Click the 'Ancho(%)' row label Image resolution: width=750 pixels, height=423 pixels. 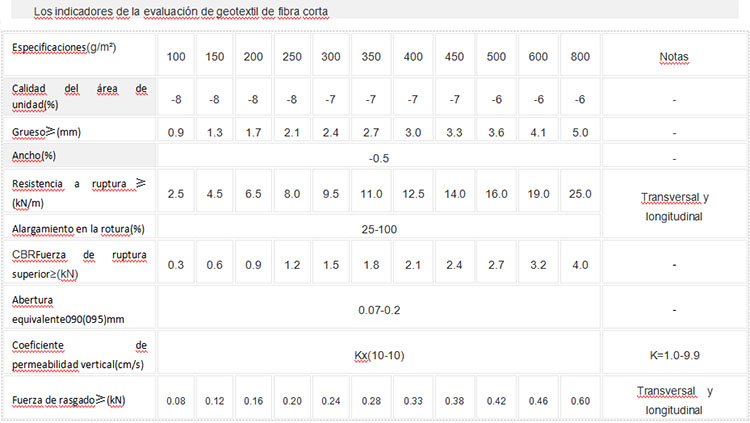coord(38,156)
